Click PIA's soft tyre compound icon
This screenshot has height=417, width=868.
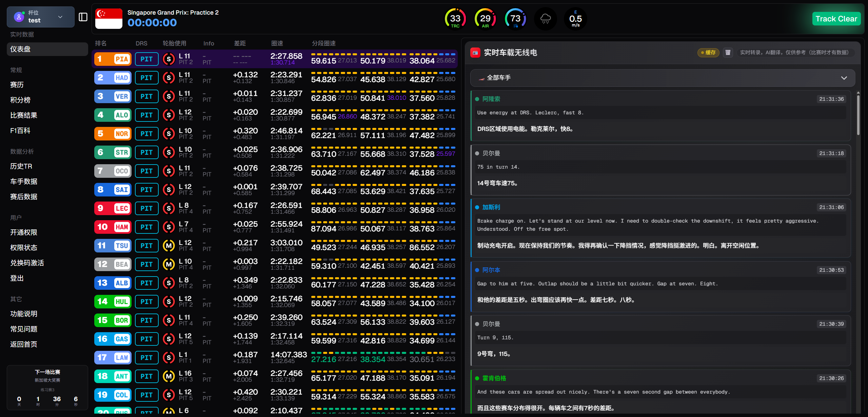point(169,59)
